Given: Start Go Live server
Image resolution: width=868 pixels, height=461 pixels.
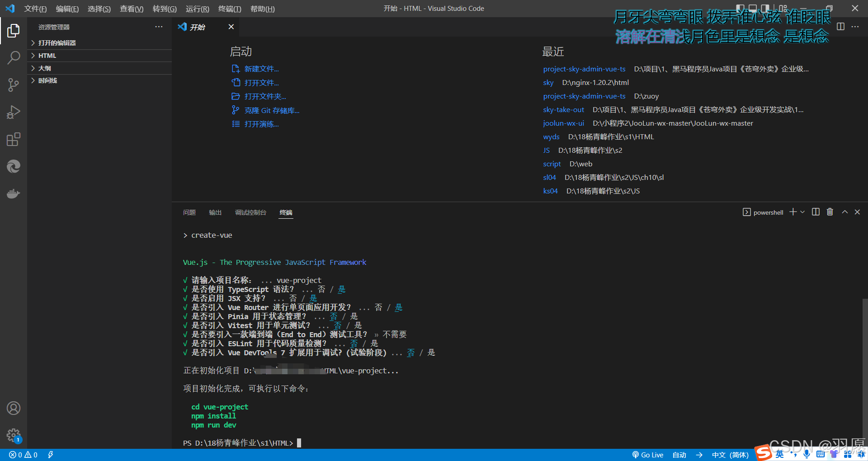Looking at the screenshot, I should pos(648,455).
